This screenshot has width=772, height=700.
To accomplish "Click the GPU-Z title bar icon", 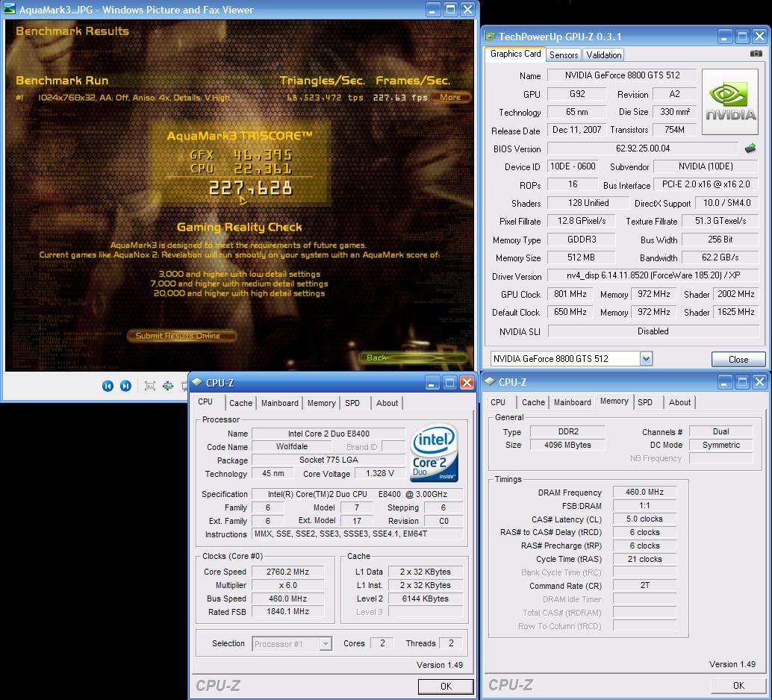I will [490, 36].
